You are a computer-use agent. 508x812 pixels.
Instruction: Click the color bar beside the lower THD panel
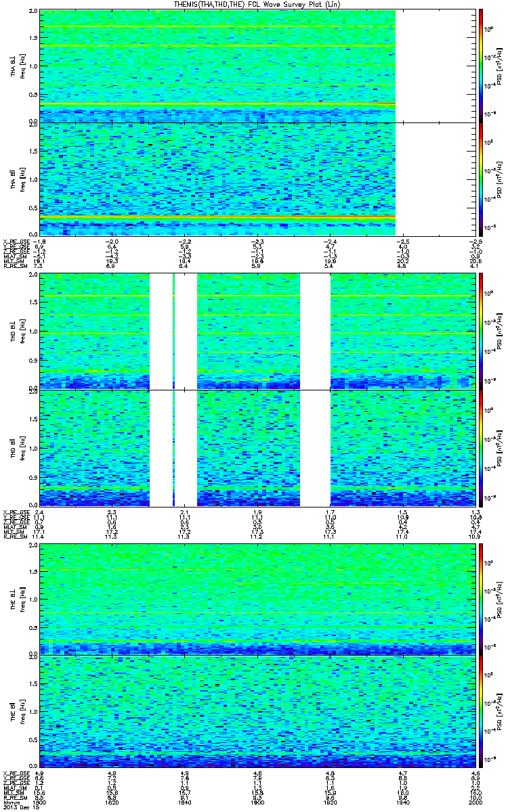[480, 448]
